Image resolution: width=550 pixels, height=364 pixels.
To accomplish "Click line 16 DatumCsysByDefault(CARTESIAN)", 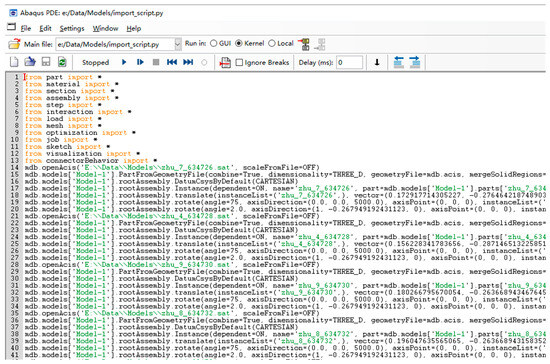I will tap(161, 181).
